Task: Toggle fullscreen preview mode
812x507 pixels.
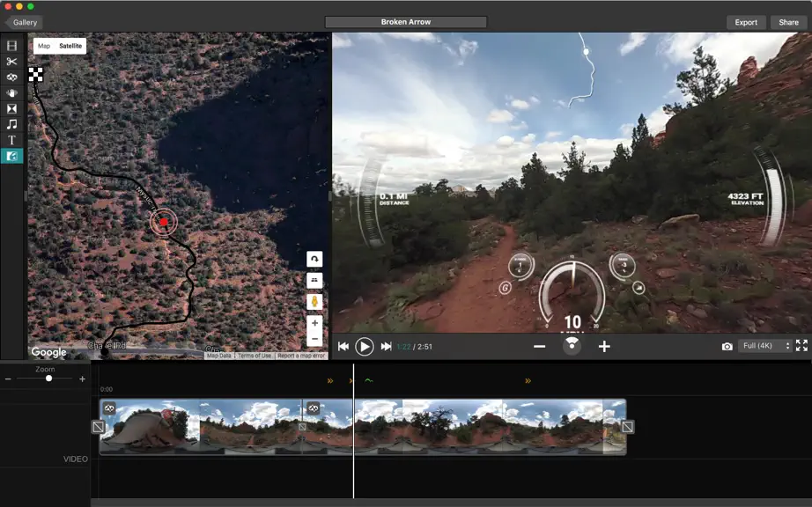Action: pos(801,346)
